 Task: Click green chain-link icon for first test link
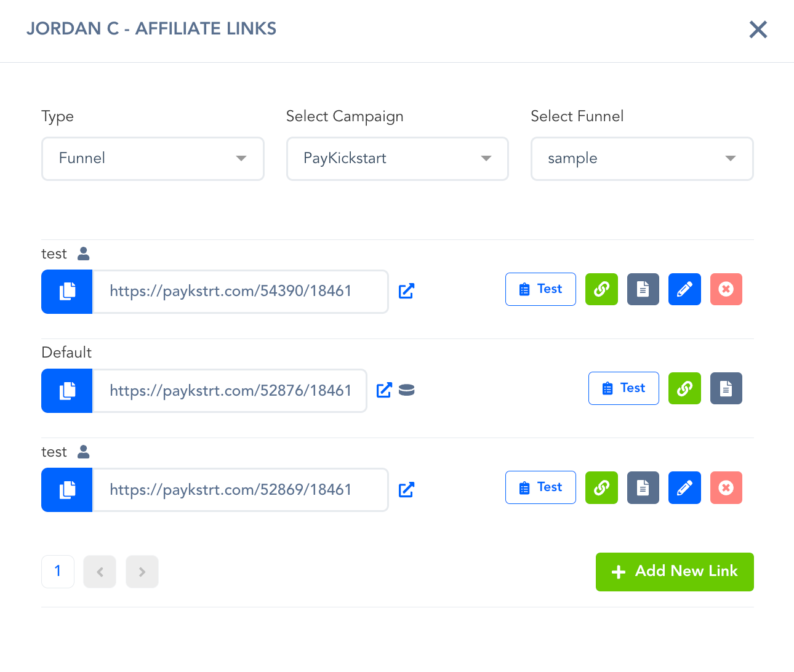(601, 289)
